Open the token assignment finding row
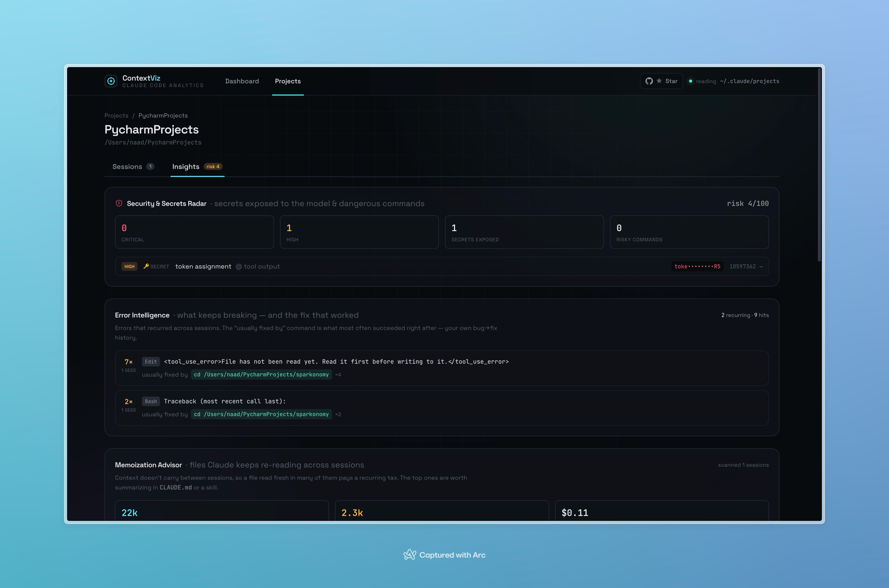Image resolution: width=889 pixels, height=588 pixels. pyautogui.click(x=442, y=266)
